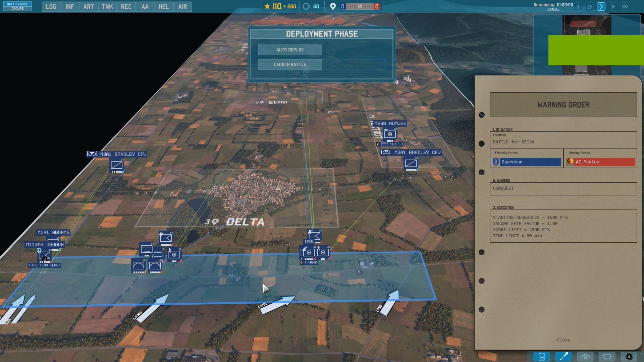Viewport: 644px width, 362px height.
Task: Click the Auto Deploy button
Action: coord(290,50)
